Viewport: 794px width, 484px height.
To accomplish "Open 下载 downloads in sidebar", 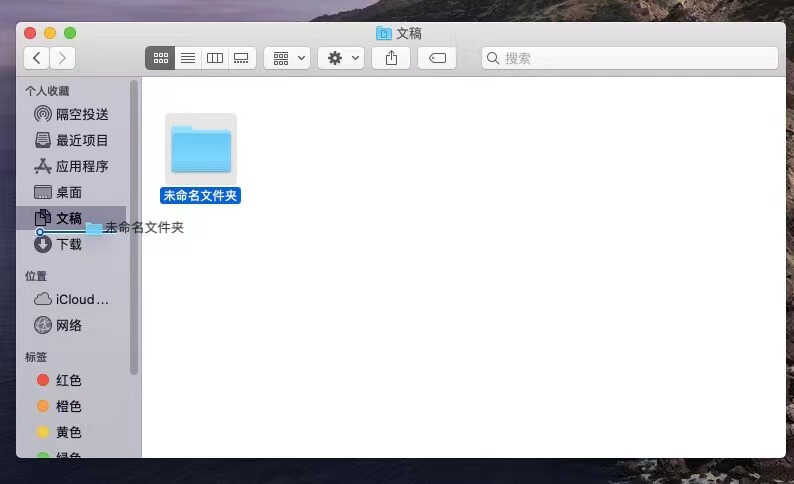I will (x=71, y=245).
